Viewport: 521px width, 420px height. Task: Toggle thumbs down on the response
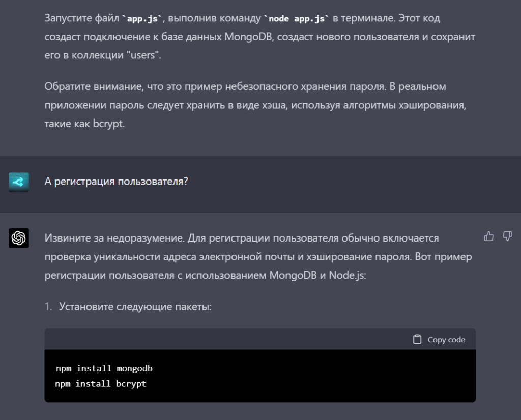[506, 235]
